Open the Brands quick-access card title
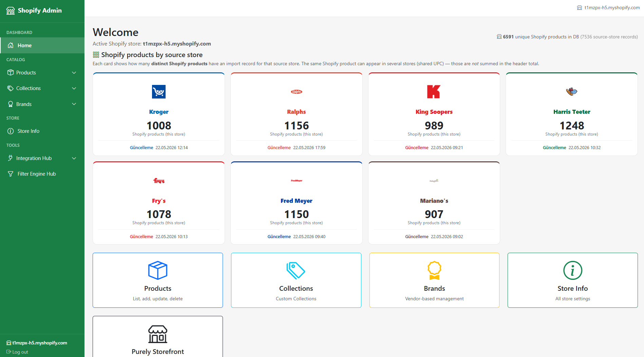This screenshot has width=644, height=357. [434, 288]
